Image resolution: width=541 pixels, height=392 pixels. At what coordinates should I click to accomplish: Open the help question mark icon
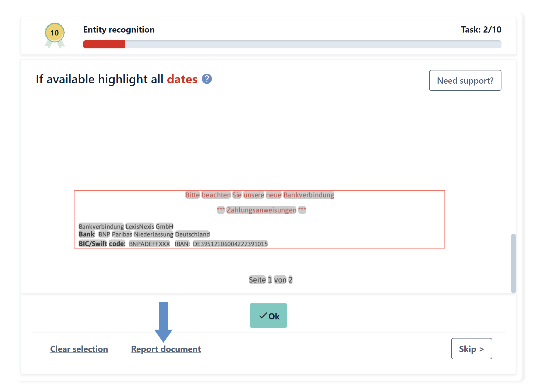tap(207, 79)
